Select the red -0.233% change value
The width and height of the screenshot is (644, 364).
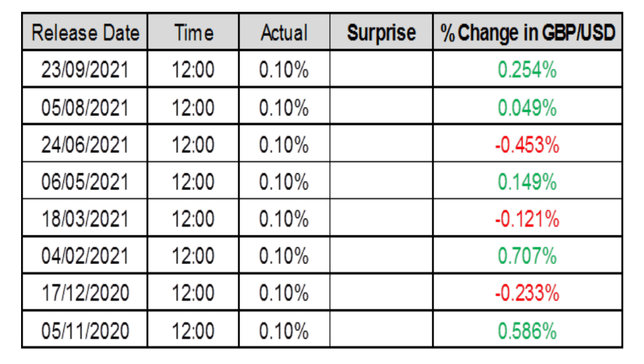pos(527,293)
